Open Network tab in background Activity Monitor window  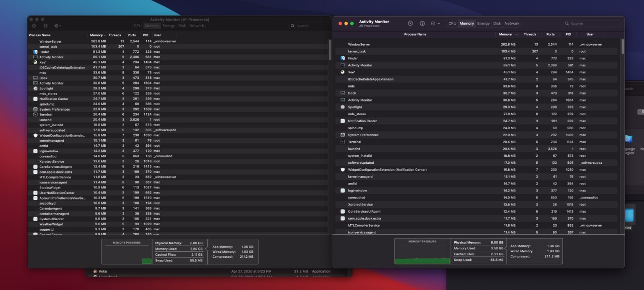tap(197, 26)
